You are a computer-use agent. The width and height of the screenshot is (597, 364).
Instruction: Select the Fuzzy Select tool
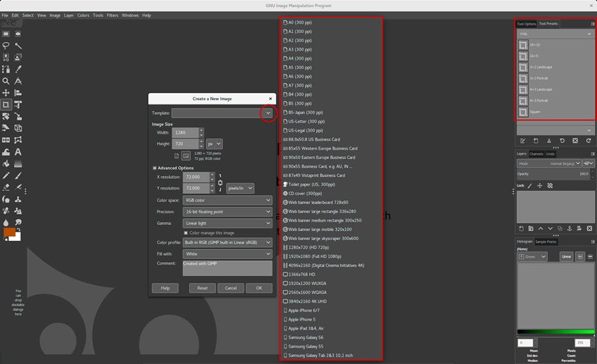[17, 45]
